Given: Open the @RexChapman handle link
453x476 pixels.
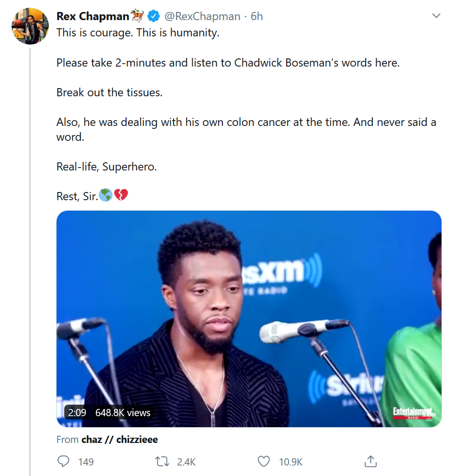Looking at the screenshot, I should [202, 16].
